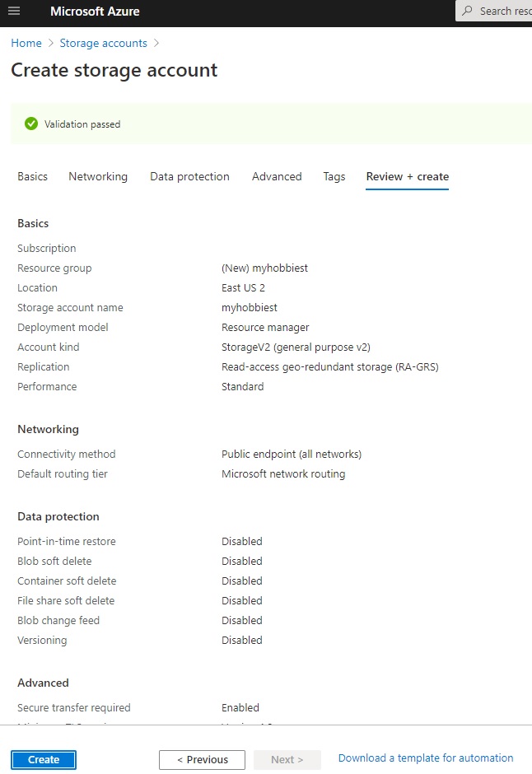Click the Resource manager value
This screenshot has height=774, width=532.
[265, 327]
